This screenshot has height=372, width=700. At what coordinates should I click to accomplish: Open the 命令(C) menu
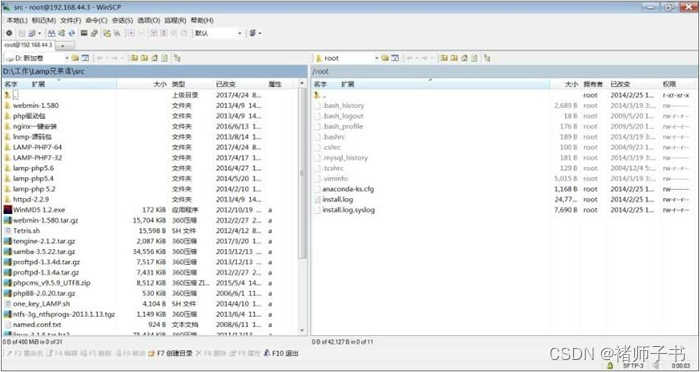pos(96,21)
